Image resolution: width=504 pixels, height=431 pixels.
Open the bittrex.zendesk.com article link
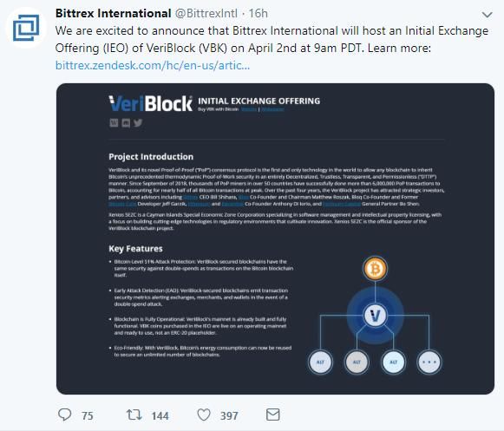(153, 65)
